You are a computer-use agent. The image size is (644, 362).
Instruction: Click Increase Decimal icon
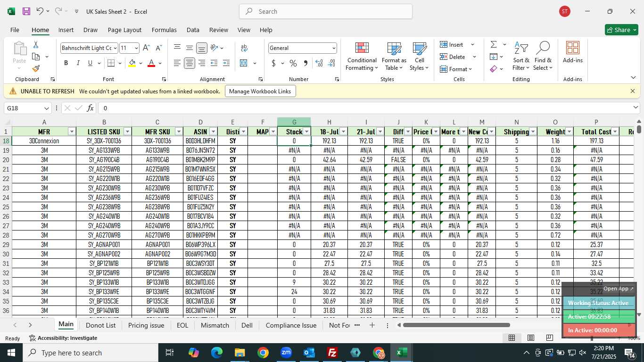click(319, 63)
